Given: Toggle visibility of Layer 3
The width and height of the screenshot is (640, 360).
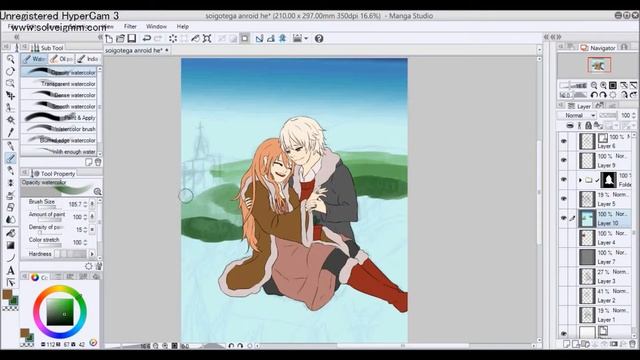Looking at the screenshot, I should point(564,276).
